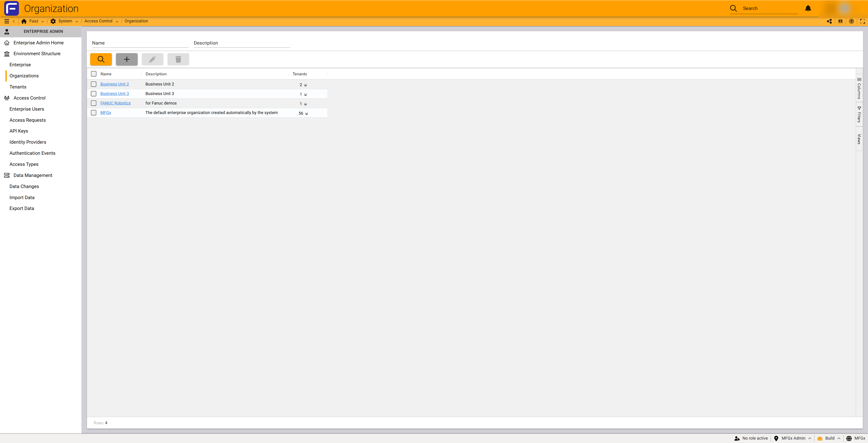Open the Business Unit 3 link
Viewport: 868px width, 443px height.
(x=115, y=93)
